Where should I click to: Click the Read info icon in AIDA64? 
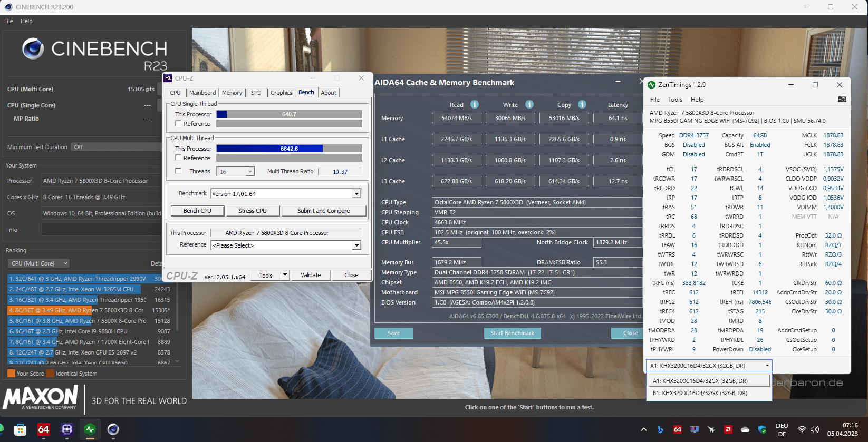coord(475,104)
